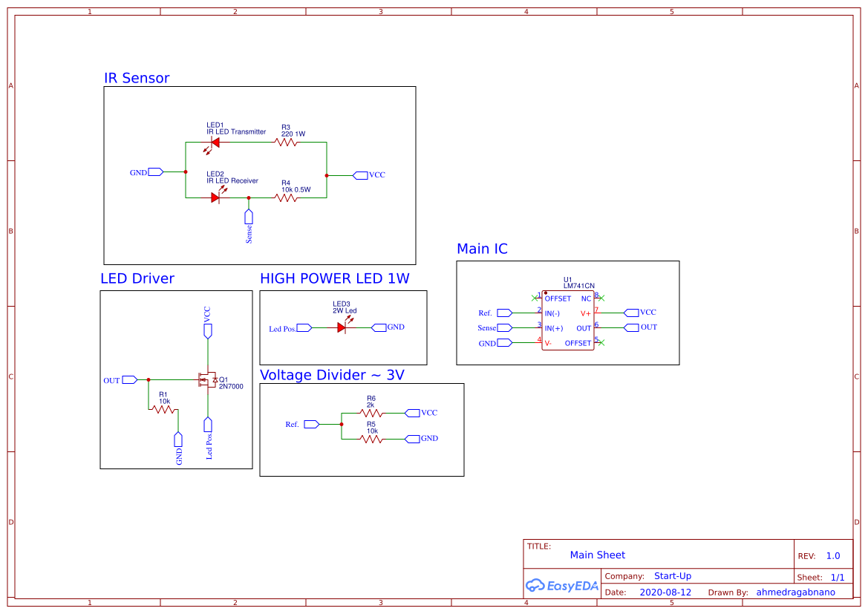868x614 pixels.
Task: Click the EasyEDA logo in title block
Action: 561,585
